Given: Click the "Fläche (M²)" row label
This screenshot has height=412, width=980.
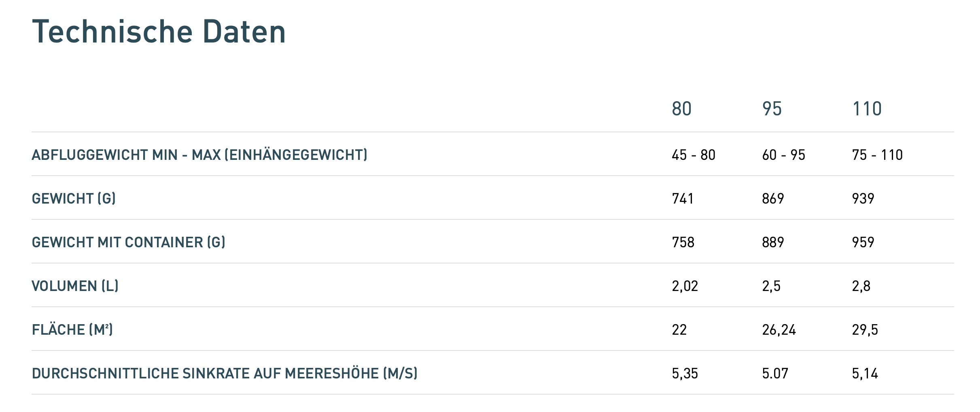Looking at the screenshot, I should click(x=72, y=330).
